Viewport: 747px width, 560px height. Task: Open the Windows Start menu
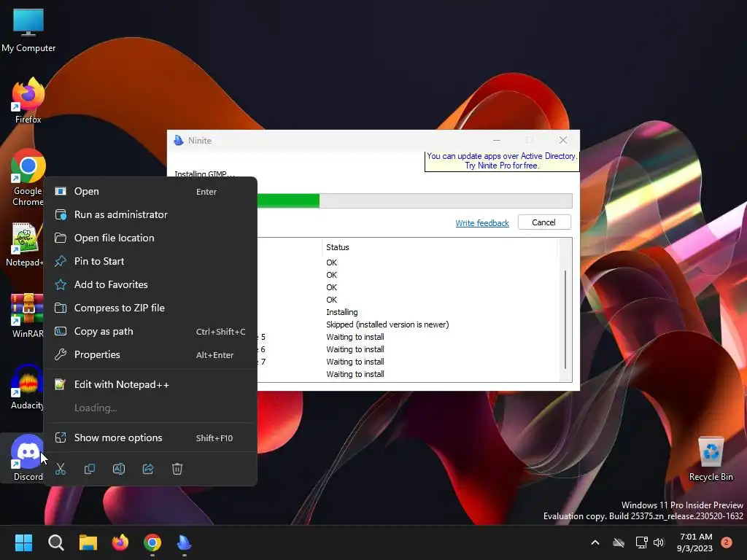click(x=23, y=542)
